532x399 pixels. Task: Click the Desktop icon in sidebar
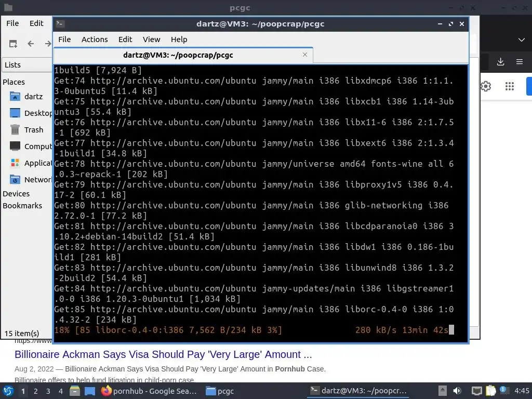click(15, 113)
